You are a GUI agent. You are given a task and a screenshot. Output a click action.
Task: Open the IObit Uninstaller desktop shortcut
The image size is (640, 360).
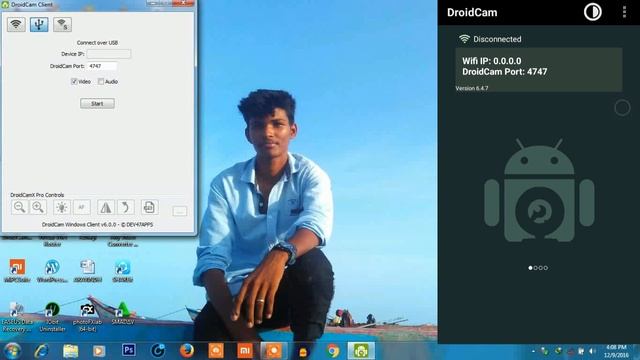pos(52,317)
